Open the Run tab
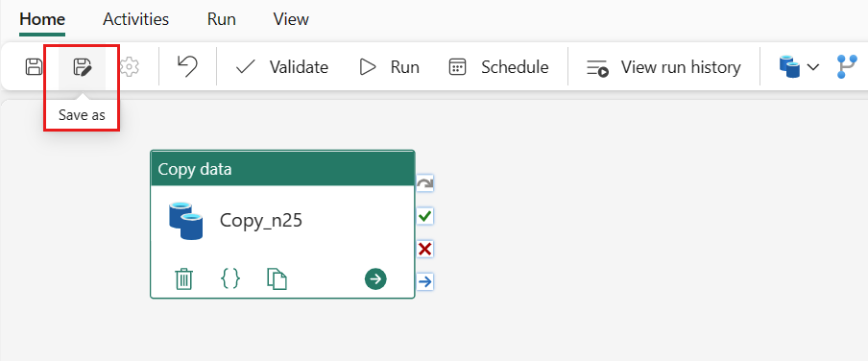 pyautogui.click(x=222, y=19)
